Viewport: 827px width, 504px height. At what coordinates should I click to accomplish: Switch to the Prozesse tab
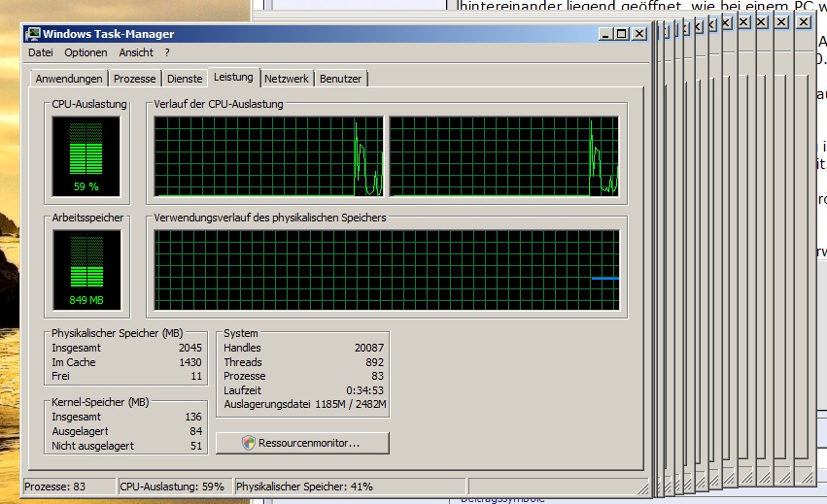point(134,79)
